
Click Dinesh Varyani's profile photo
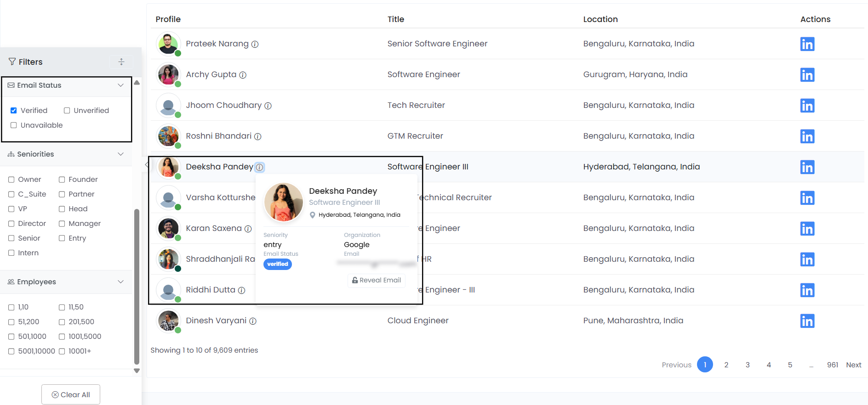point(168,321)
